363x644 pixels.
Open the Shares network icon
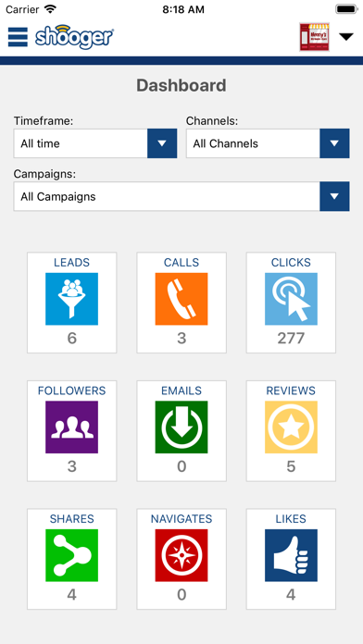point(71,555)
